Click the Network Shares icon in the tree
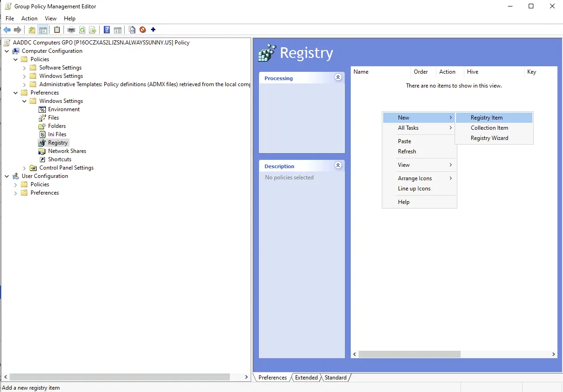This screenshot has width=563, height=392. tap(42, 151)
